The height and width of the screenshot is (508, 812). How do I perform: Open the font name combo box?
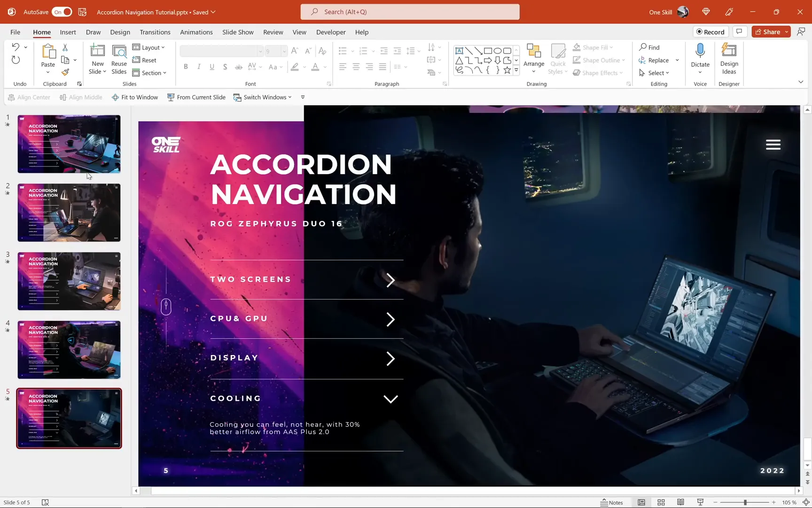(x=221, y=51)
